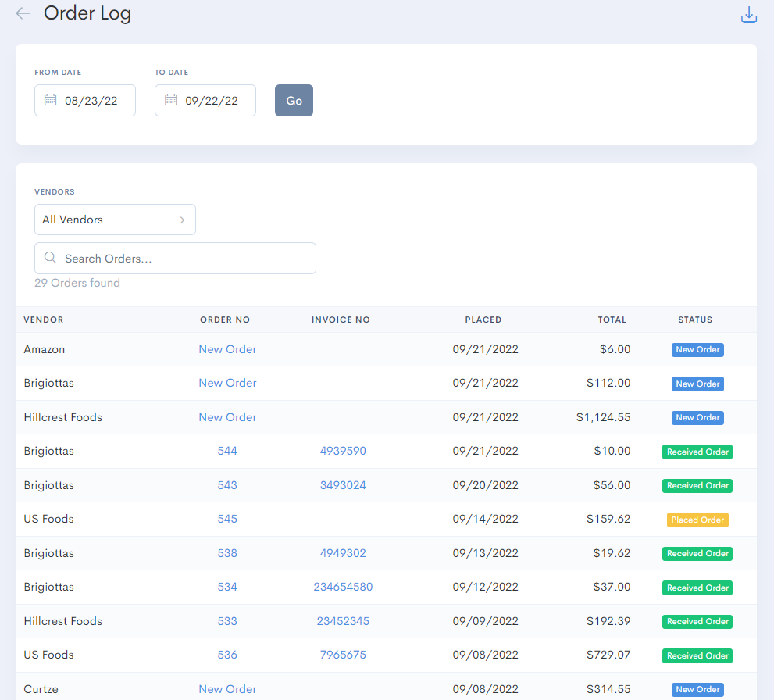Open the Amazon New Order link
This screenshot has width=774, height=700.
[x=227, y=350]
